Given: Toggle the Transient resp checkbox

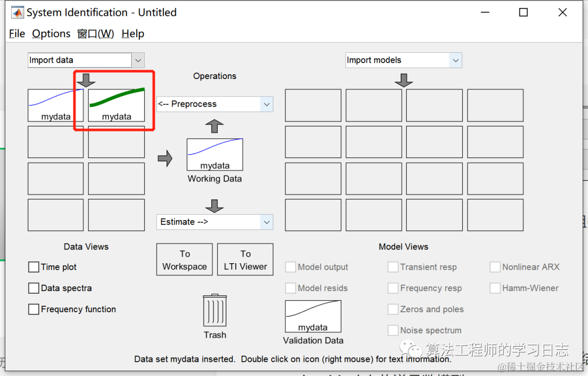Looking at the screenshot, I should pyautogui.click(x=393, y=267).
